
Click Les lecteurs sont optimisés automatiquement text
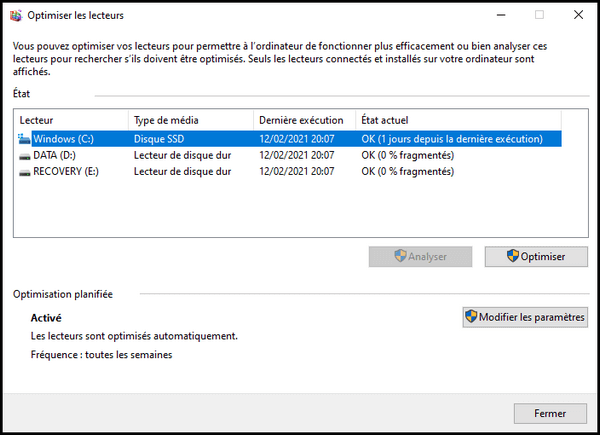point(134,336)
